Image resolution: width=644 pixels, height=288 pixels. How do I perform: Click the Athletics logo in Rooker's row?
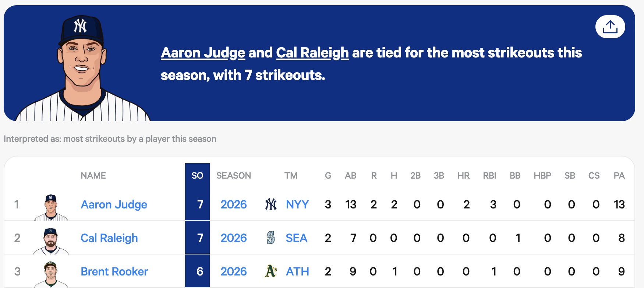click(271, 271)
